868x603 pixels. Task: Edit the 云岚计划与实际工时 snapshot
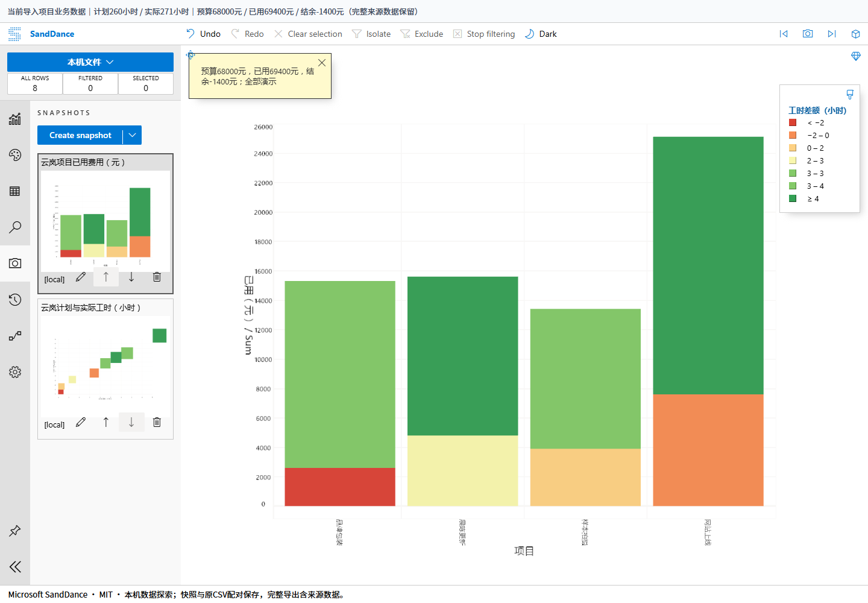tap(81, 422)
